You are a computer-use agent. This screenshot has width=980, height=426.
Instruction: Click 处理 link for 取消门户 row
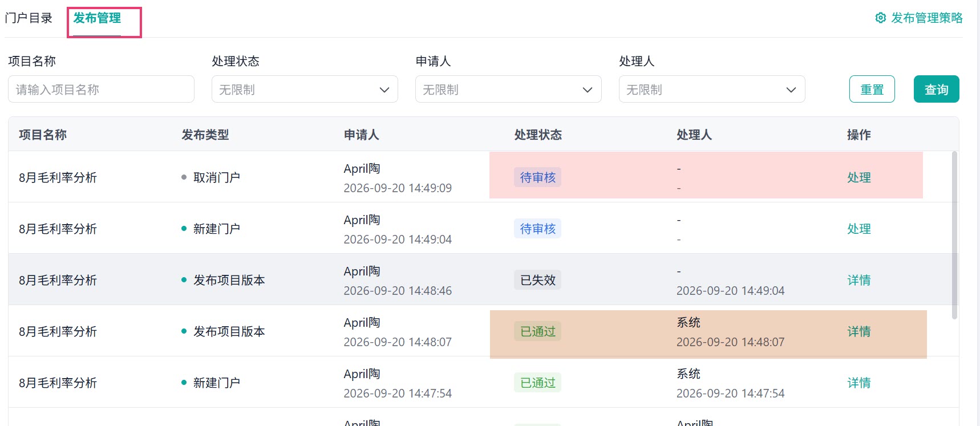pyautogui.click(x=858, y=177)
